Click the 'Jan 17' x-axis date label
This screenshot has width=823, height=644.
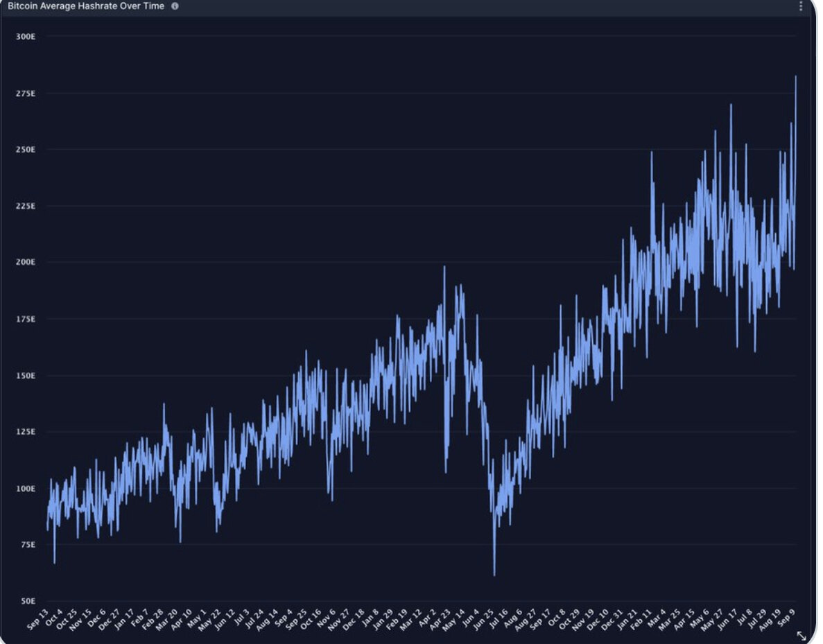[124, 619]
